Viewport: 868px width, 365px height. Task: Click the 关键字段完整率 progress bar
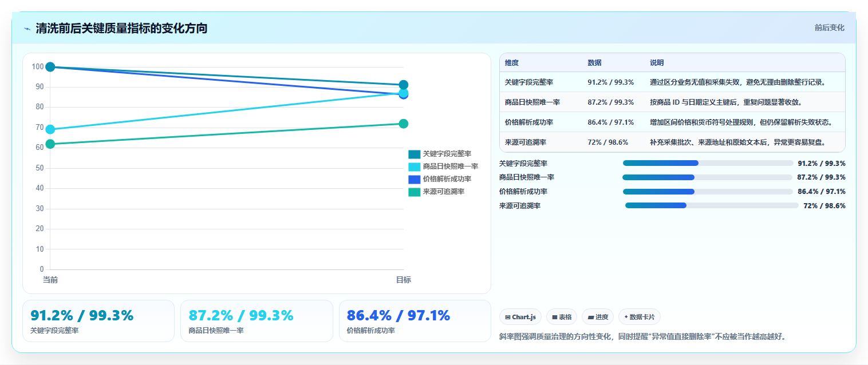point(708,163)
